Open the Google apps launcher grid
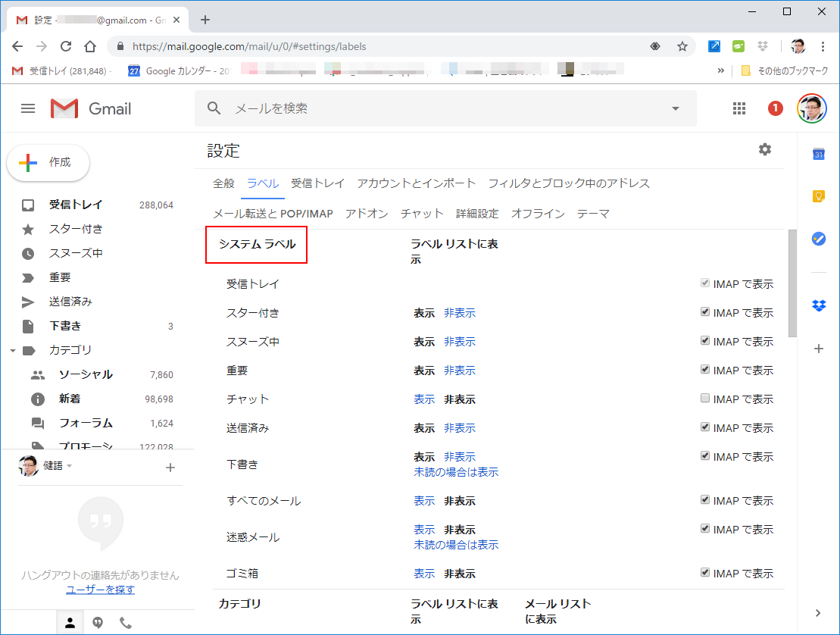Screen dimensions: 840x635 click(x=739, y=108)
